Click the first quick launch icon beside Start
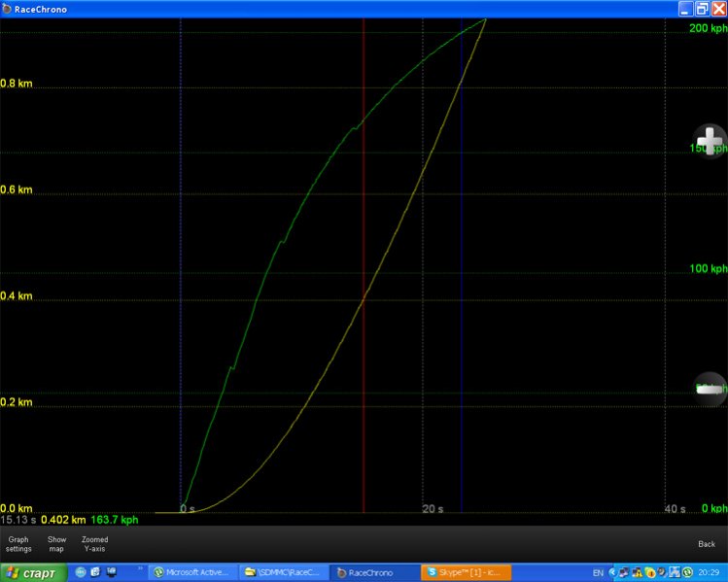 81,572
